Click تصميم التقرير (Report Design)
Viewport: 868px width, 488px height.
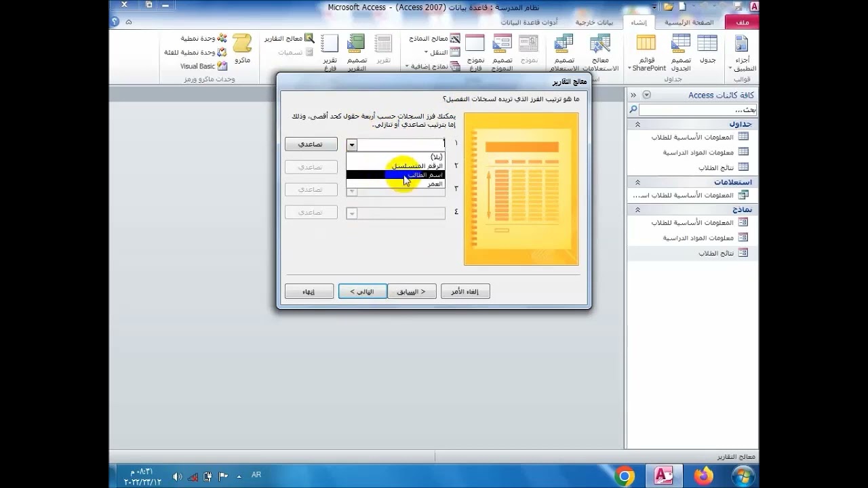point(357,53)
